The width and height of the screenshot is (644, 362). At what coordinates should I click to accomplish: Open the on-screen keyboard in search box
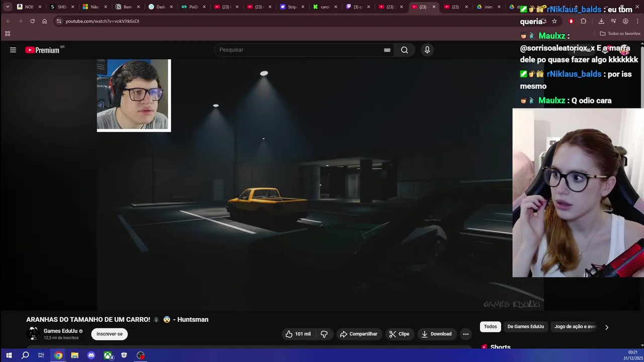click(x=387, y=50)
